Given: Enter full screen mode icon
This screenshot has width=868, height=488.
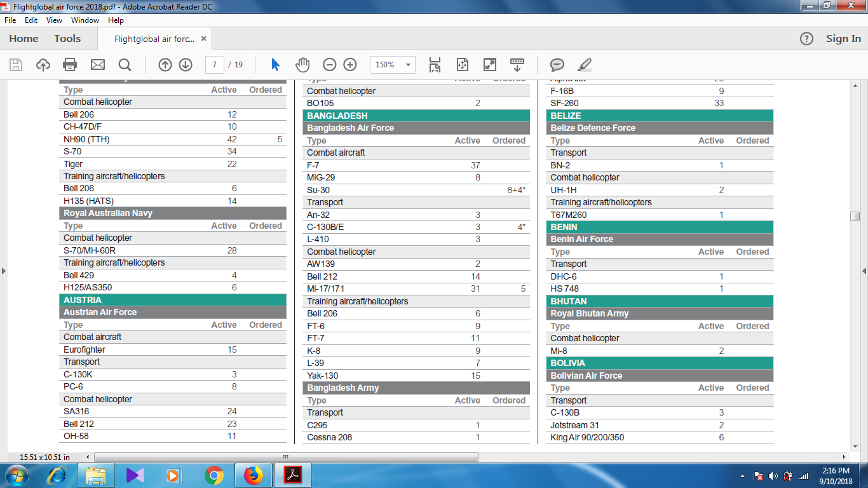Looking at the screenshot, I should [489, 65].
